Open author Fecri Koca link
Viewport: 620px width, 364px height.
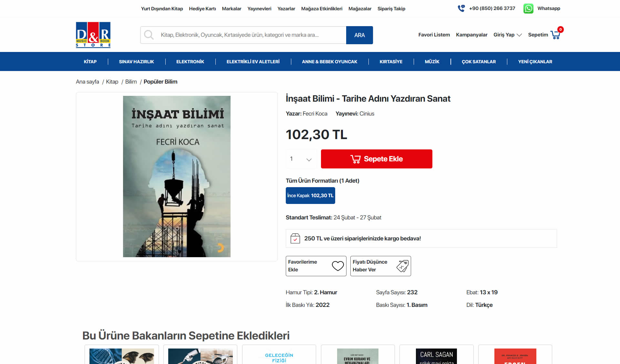315,114
